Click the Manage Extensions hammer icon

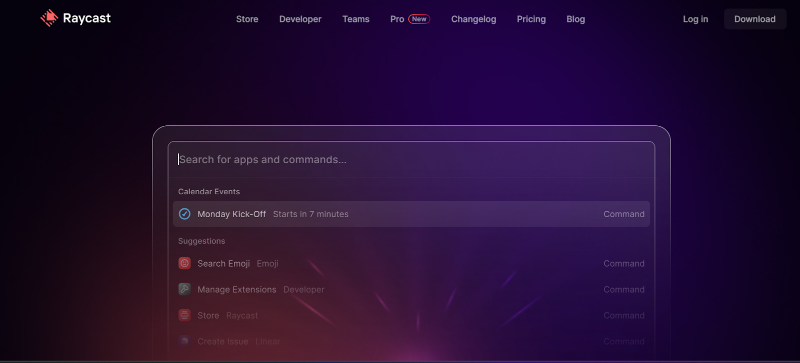[185, 289]
